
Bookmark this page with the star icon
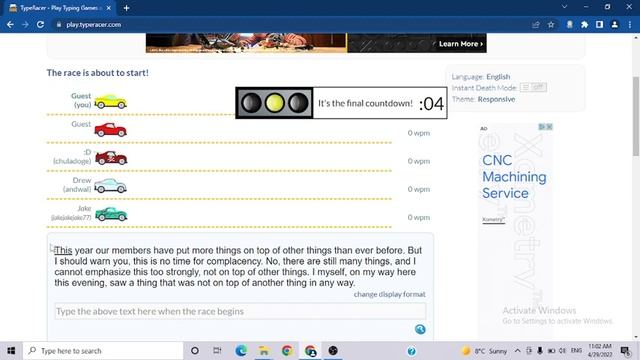[551, 24]
